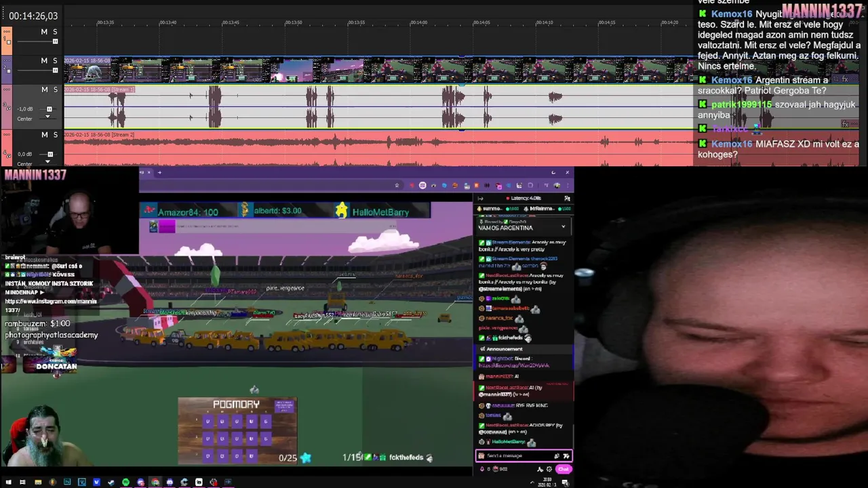Click the -1,0 dB volume fader

(x=49, y=109)
